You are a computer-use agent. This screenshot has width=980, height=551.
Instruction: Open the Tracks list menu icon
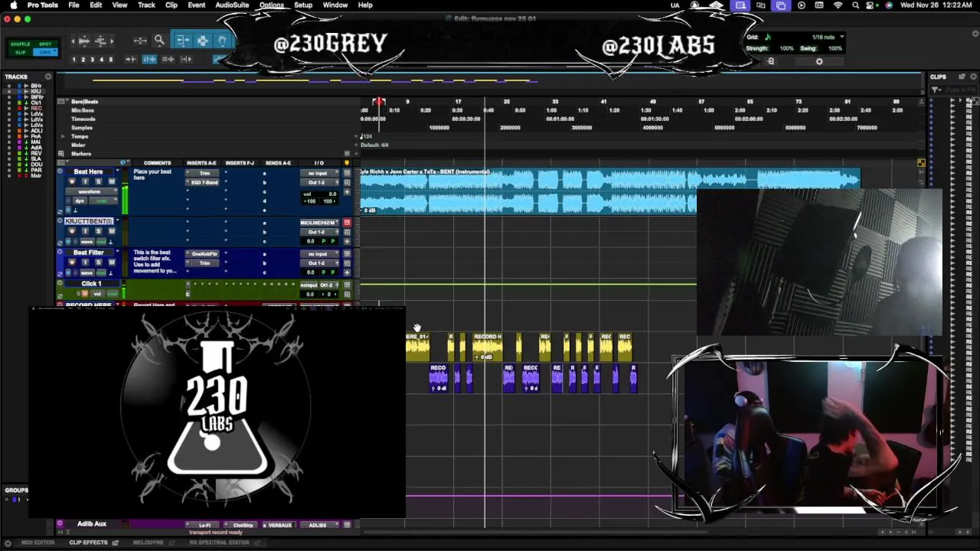click(48, 77)
